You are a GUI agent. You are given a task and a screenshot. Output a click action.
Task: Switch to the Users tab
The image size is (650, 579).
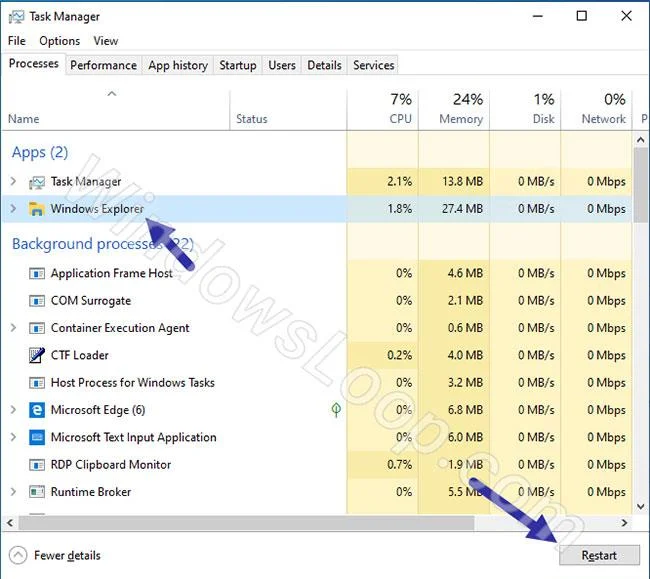point(282,65)
